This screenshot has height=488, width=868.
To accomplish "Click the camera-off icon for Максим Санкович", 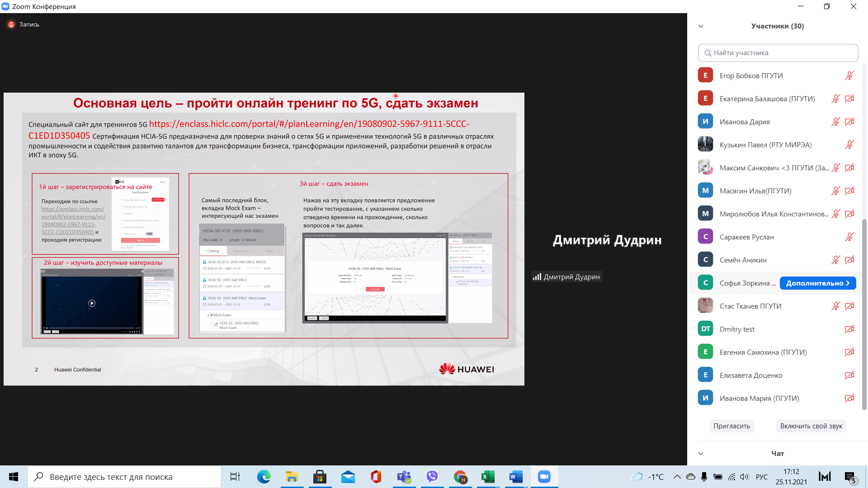I will [849, 168].
